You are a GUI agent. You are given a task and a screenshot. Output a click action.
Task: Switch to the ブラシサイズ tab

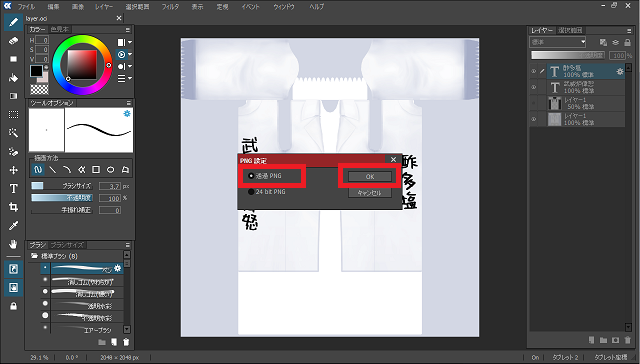67,245
